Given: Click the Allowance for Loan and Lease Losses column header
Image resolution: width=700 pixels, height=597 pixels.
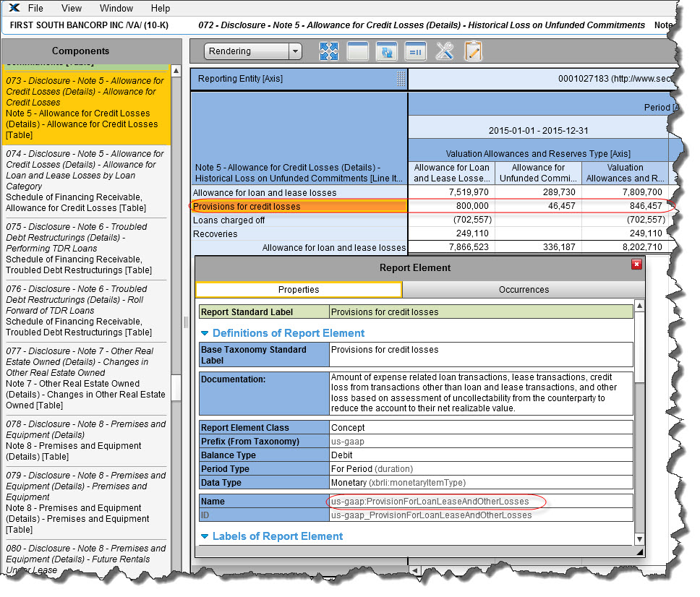Looking at the screenshot, I should point(451,173).
